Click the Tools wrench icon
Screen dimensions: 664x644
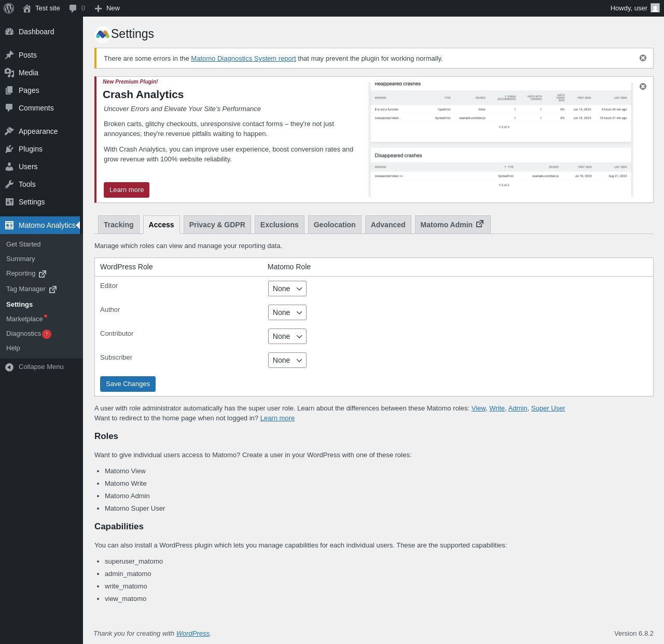pos(9,184)
